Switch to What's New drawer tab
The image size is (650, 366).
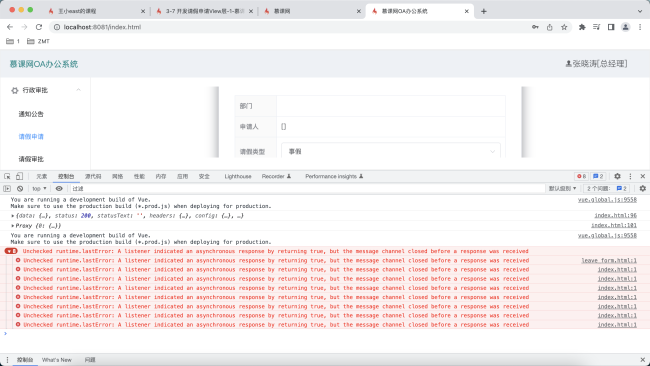coord(57,360)
